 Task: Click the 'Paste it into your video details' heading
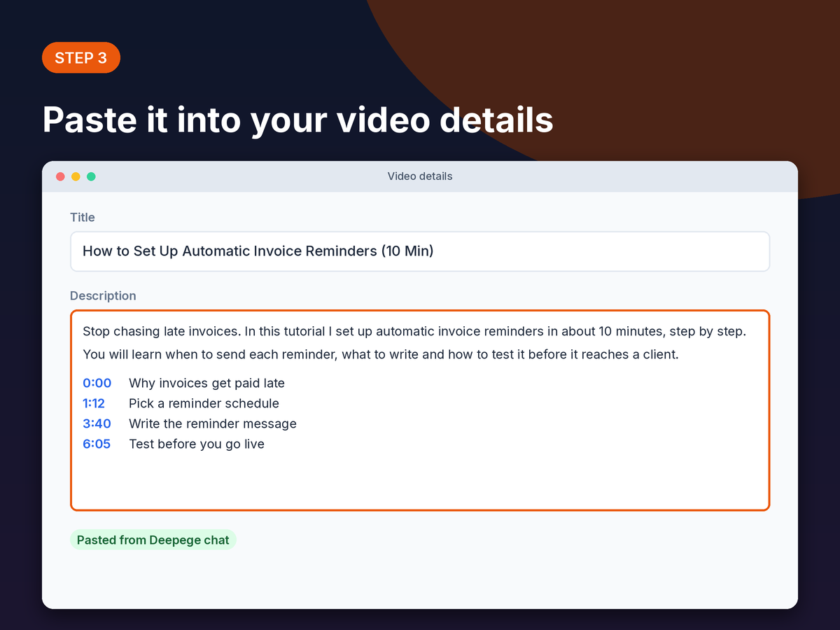[x=297, y=120]
